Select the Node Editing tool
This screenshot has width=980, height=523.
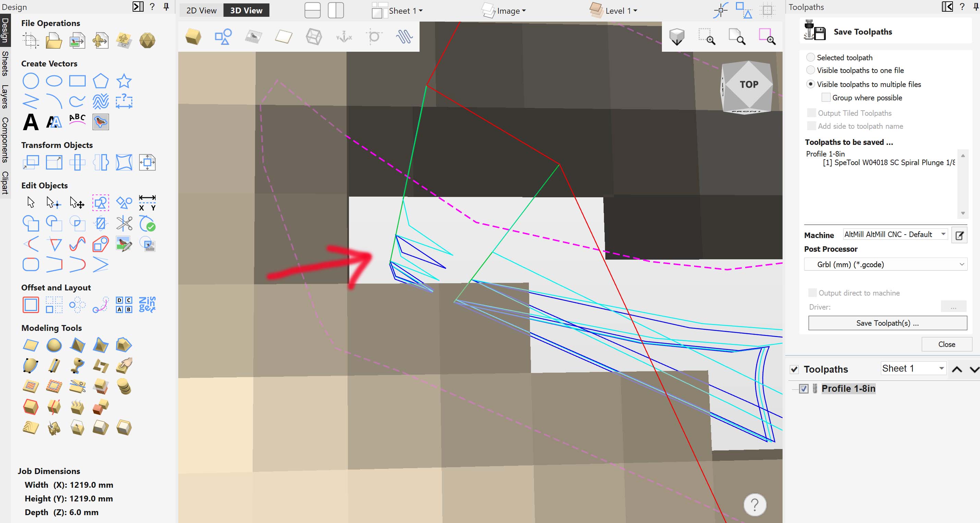(53, 202)
